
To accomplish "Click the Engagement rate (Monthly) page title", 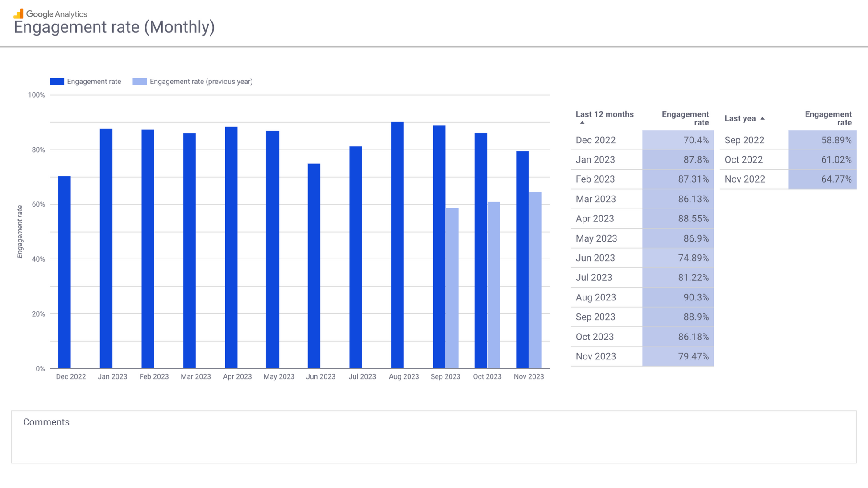I will click(114, 27).
